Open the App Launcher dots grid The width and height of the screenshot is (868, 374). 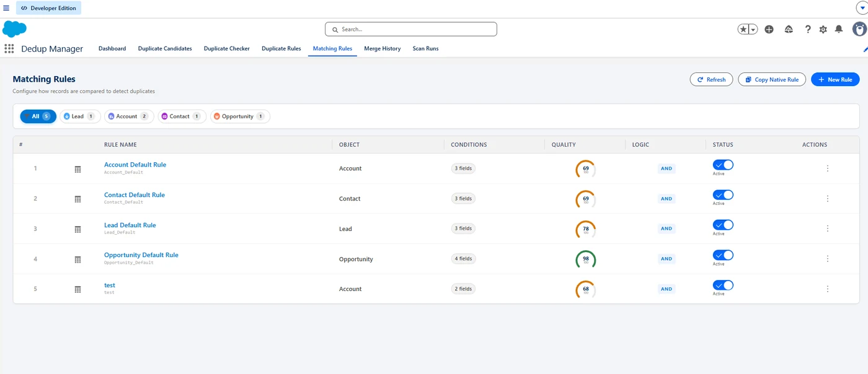point(9,49)
